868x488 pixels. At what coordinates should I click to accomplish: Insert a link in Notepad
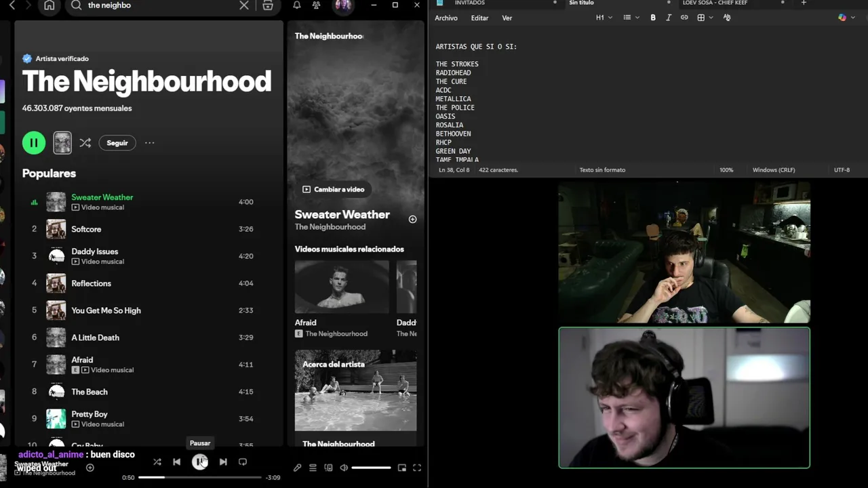pos(684,18)
